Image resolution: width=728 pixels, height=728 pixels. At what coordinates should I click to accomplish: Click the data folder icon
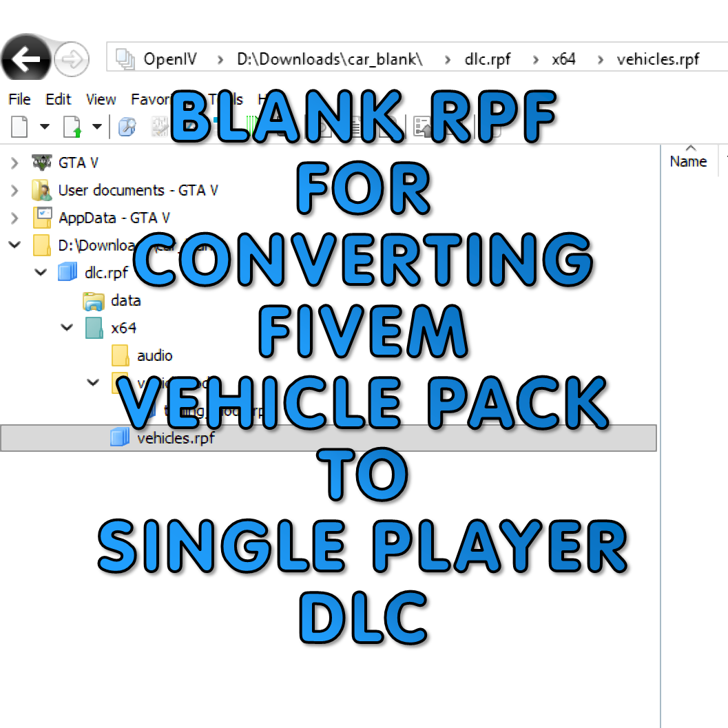93,300
